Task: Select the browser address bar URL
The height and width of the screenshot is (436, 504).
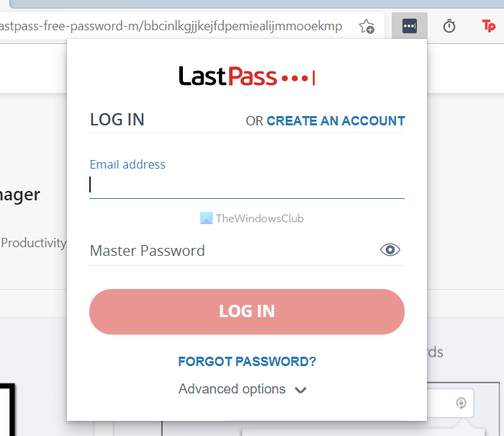Action: click(173, 27)
